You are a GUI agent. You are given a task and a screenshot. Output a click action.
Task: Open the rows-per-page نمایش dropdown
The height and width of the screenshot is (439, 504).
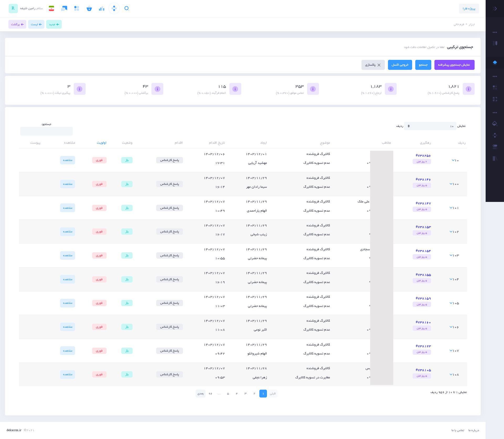430,126
